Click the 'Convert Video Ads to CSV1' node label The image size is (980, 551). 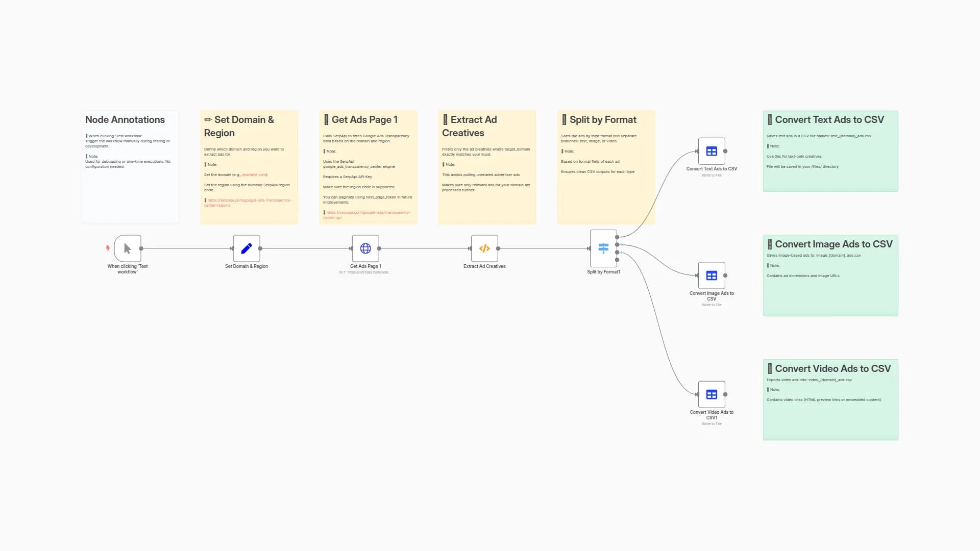(712, 415)
